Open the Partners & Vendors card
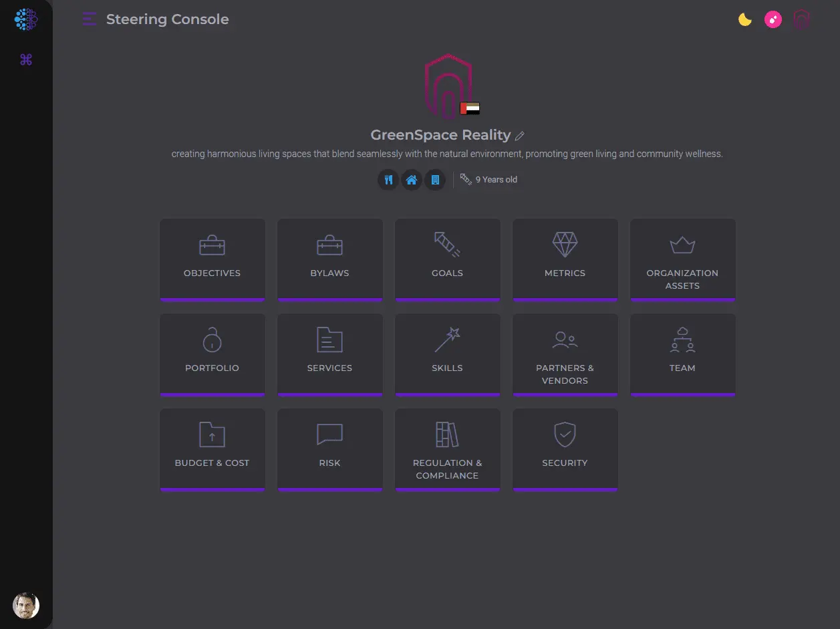 point(565,355)
